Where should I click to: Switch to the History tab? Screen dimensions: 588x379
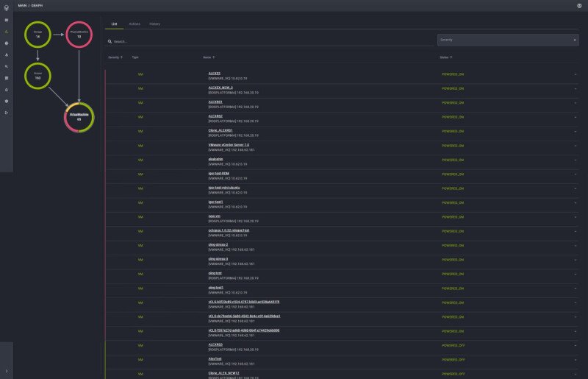click(155, 24)
